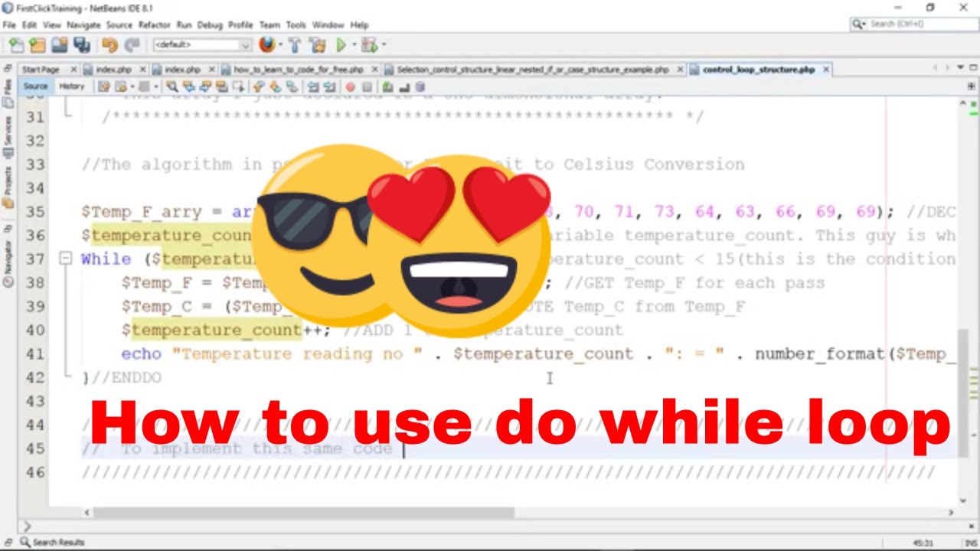This screenshot has width=980, height=551.
Task: Switch to Selection_control_structure example tab
Action: tap(533, 70)
